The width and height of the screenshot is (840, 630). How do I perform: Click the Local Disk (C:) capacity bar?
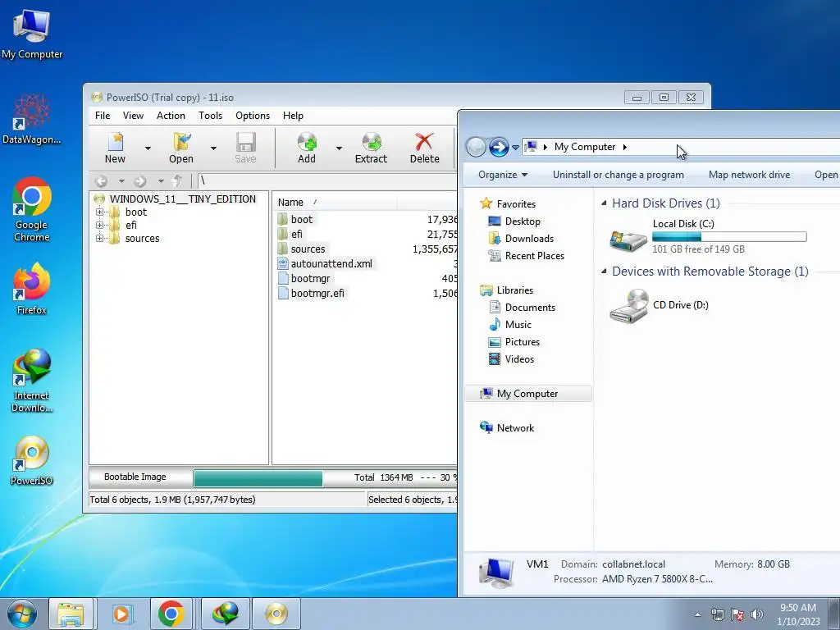tap(729, 237)
